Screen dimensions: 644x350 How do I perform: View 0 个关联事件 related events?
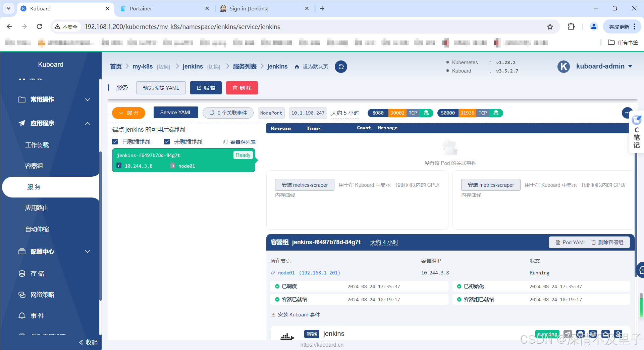(x=228, y=113)
